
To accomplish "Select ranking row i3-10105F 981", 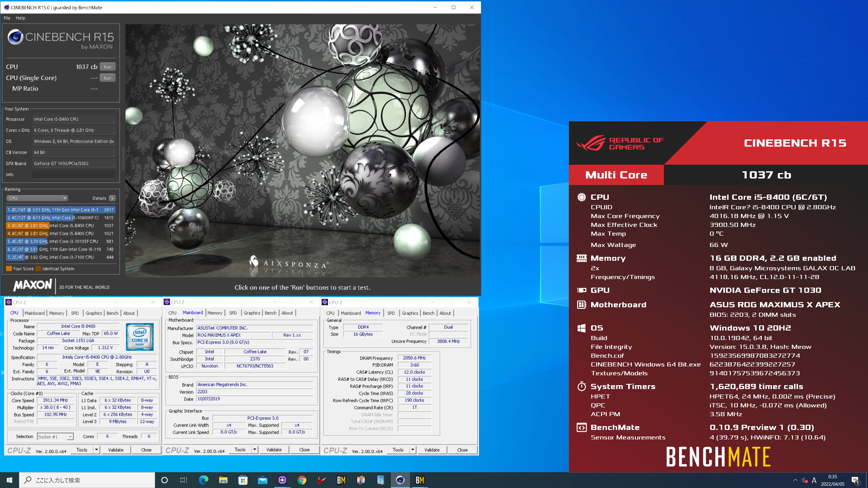I will [61, 241].
